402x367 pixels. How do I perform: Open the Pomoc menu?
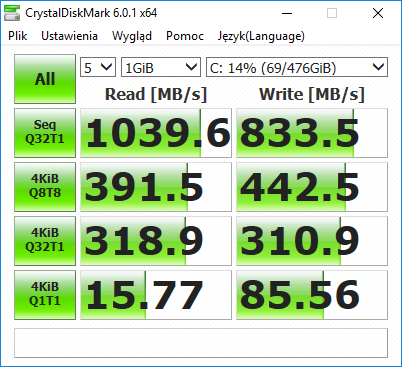point(185,36)
